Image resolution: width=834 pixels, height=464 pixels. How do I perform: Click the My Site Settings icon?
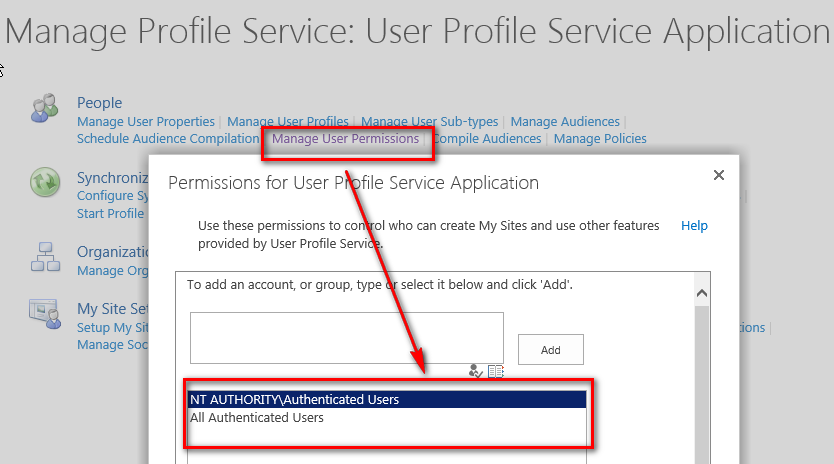tap(45, 314)
